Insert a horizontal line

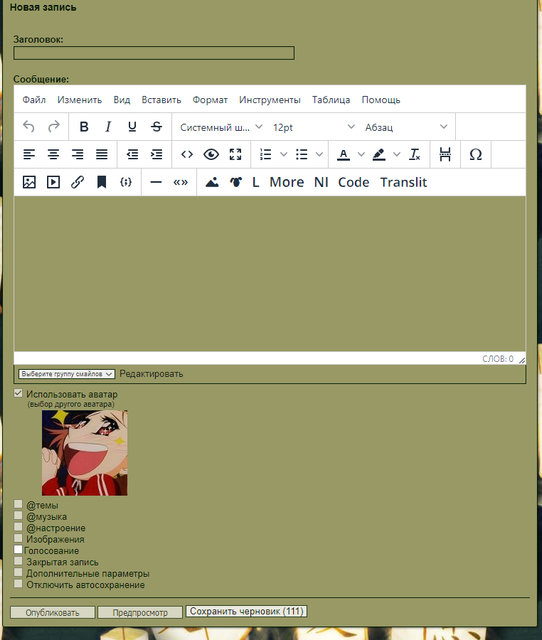click(156, 182)
